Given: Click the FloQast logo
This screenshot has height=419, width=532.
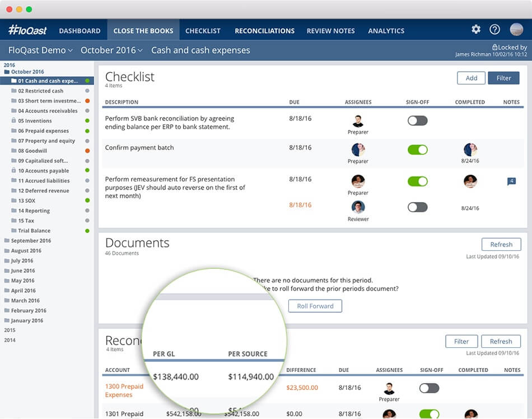Looking at the screenshot, I should 28,30.
